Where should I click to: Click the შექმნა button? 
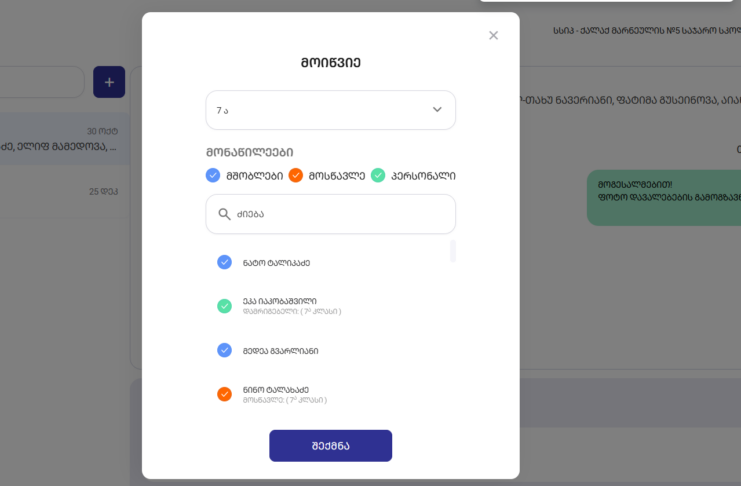tap(330, 446)
